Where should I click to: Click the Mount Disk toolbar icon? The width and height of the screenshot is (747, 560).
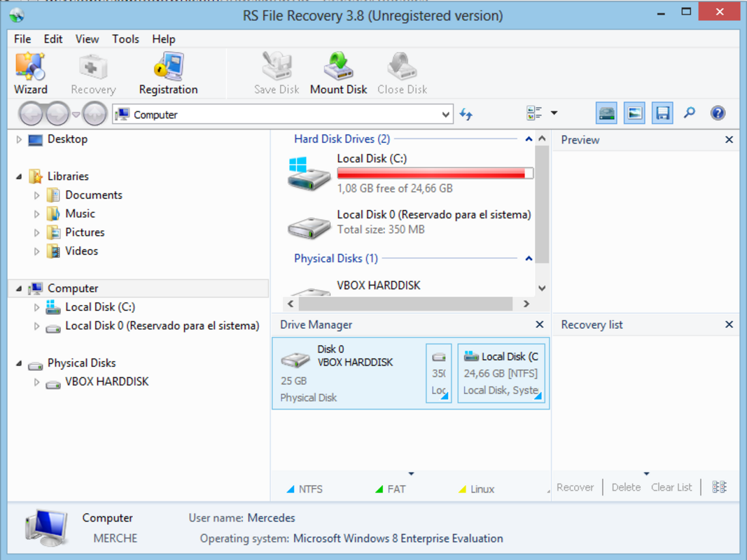click(338, 73)
